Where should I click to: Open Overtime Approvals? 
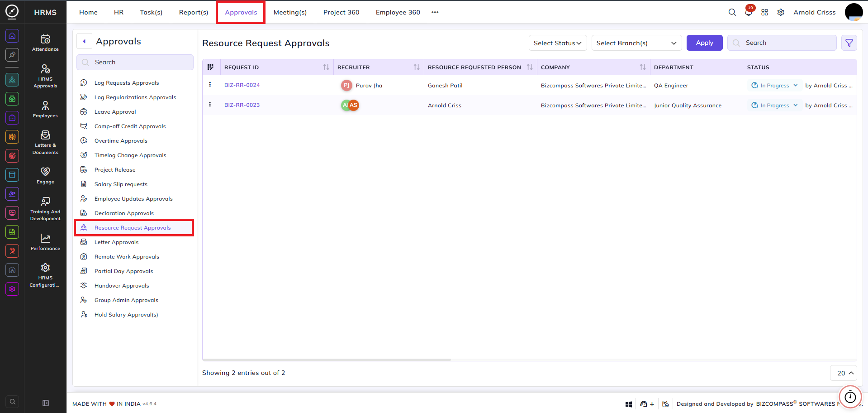click(121, 141)
